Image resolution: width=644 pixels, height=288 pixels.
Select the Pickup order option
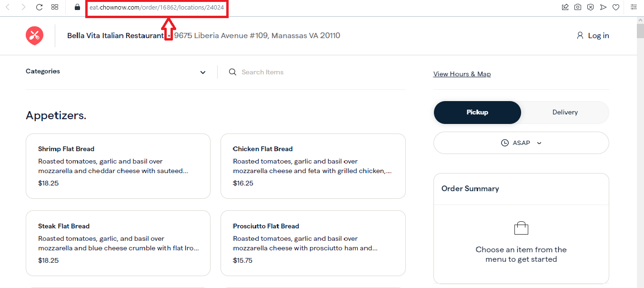[x=477, y=113]
